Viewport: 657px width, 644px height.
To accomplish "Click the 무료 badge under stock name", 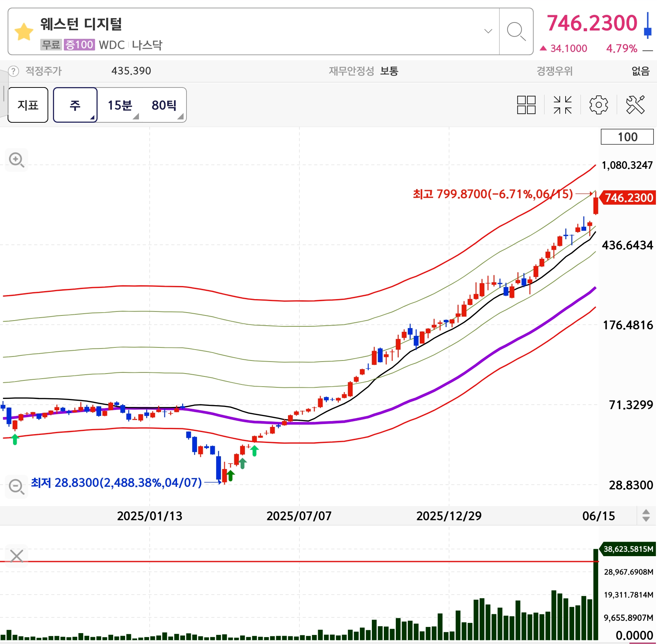I will click(51, 45).
